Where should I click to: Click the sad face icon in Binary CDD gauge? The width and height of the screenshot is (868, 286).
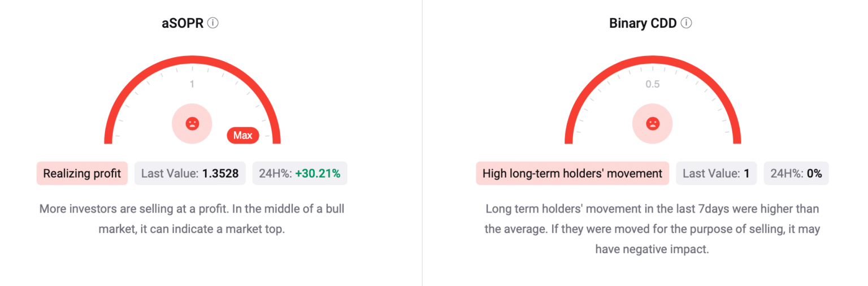click(x=653, y=123)
